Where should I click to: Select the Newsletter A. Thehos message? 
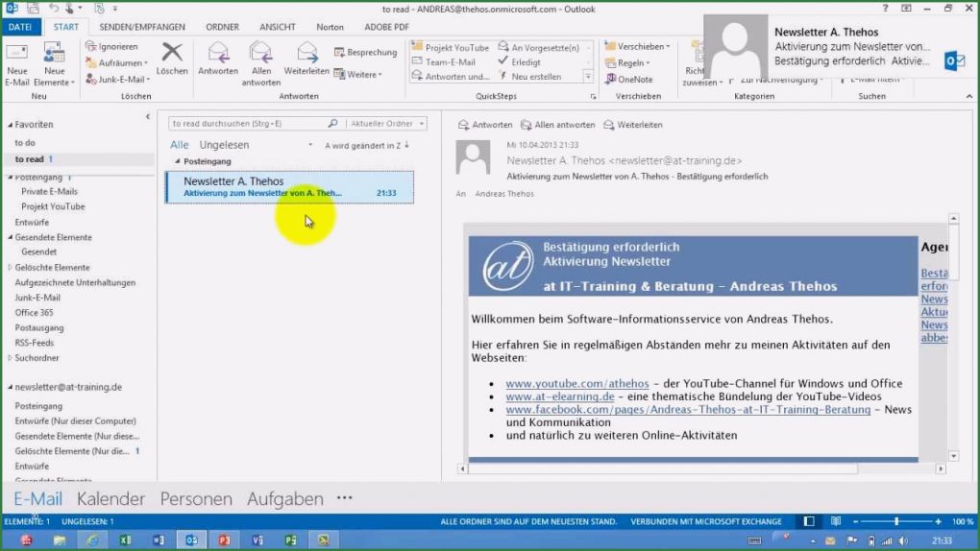(x=289, y=187)
